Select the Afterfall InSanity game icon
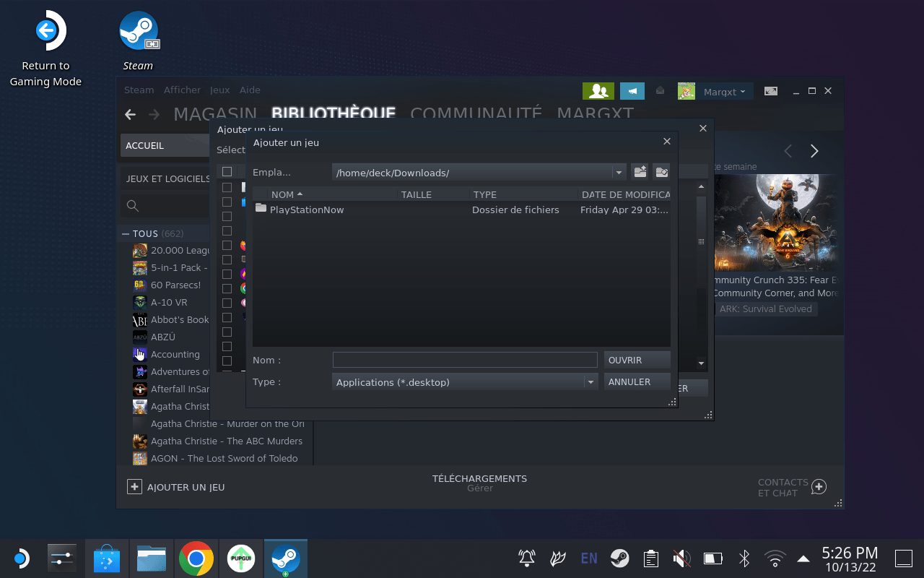Screen dimensions: 924x578 (x=140, y=389)
